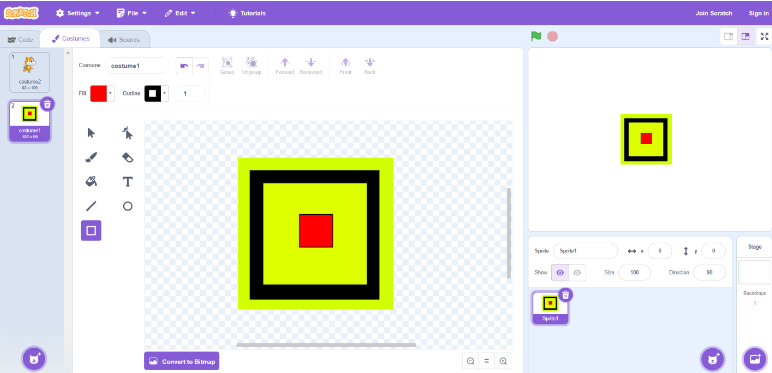Select the Eraser tool
772x373 pixels.
128,157
